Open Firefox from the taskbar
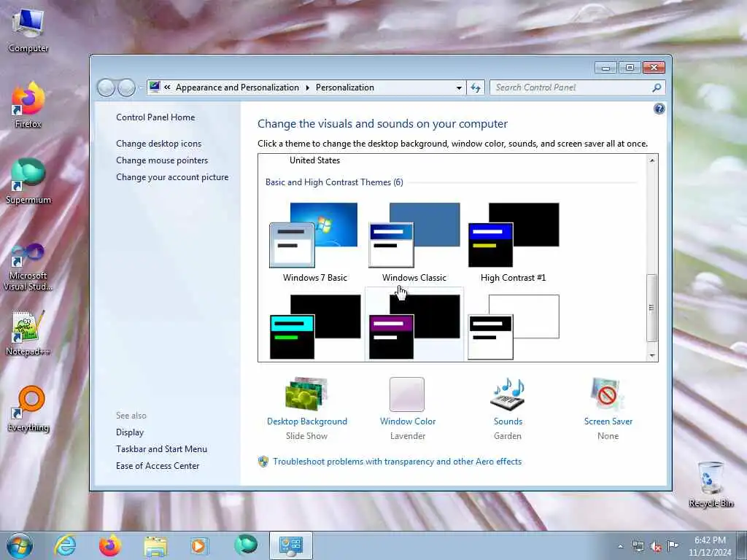 [x=109, y=545]
